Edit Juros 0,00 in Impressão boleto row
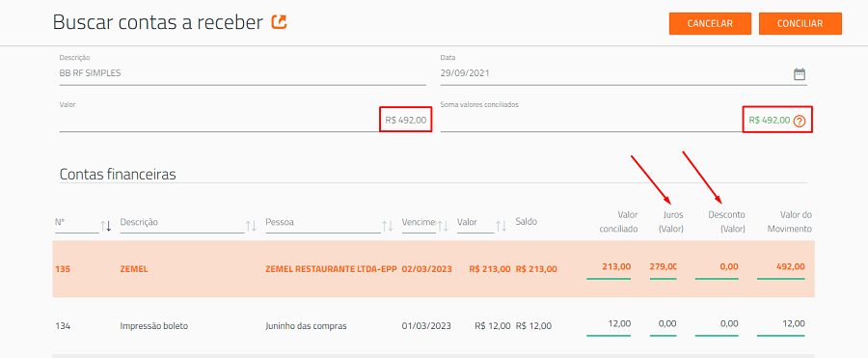This screenshot has width=868, height=358. [x=664, y=325]
